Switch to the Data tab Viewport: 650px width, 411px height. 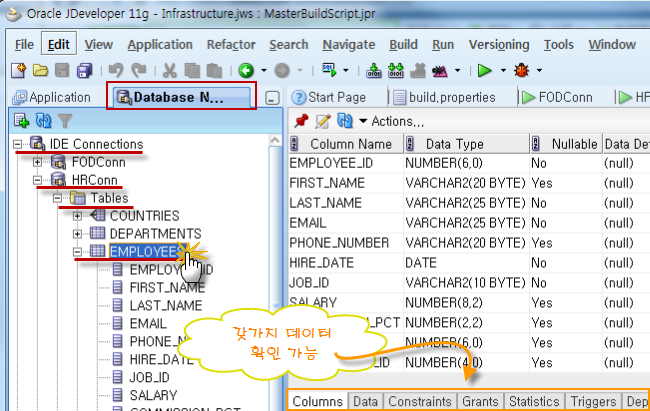365,401
